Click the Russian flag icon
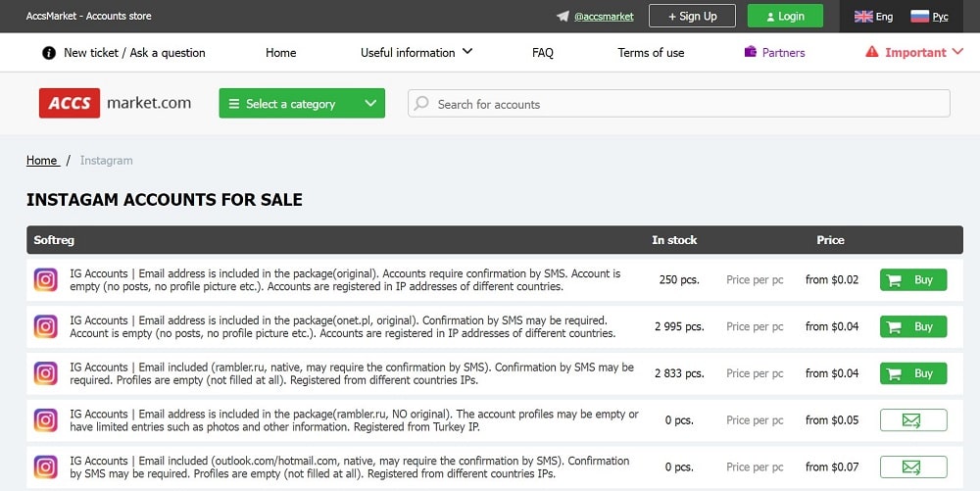This screenshot has width=980, height=491. [x=919, y=17]
